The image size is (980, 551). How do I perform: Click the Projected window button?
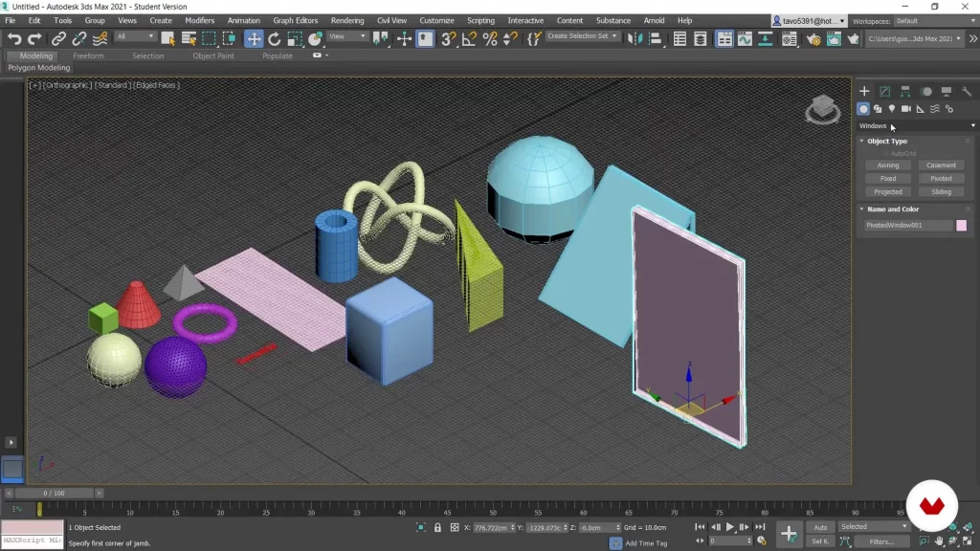point(887,191)
